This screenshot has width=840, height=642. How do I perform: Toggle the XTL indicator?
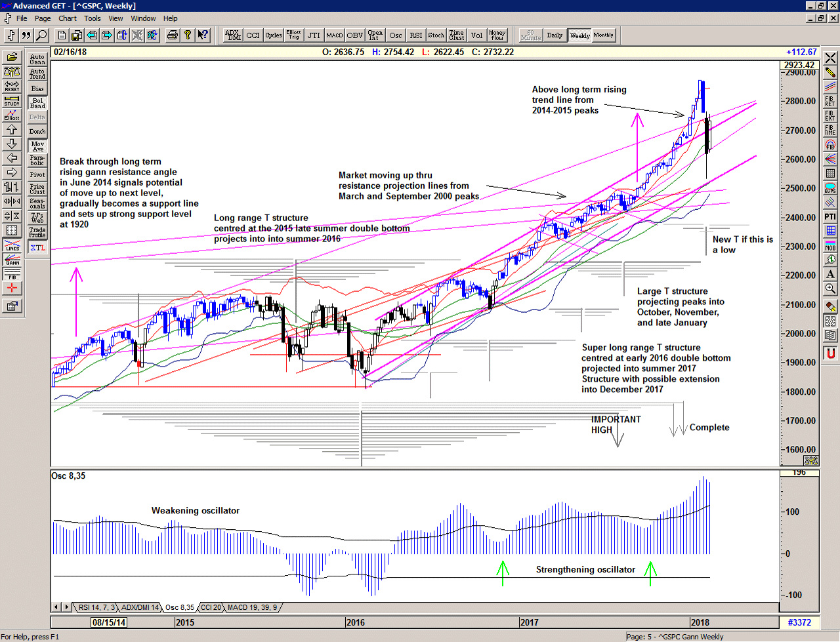coord(37,247)
